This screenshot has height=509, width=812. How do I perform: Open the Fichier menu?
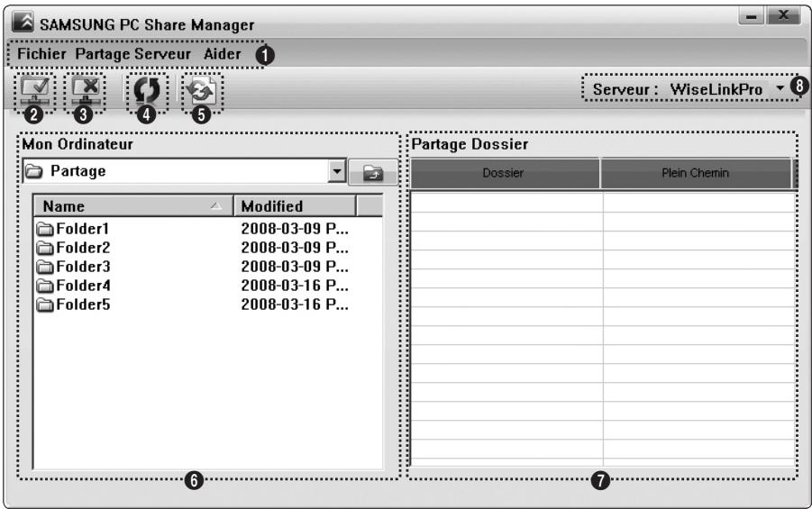click(41, 53)
